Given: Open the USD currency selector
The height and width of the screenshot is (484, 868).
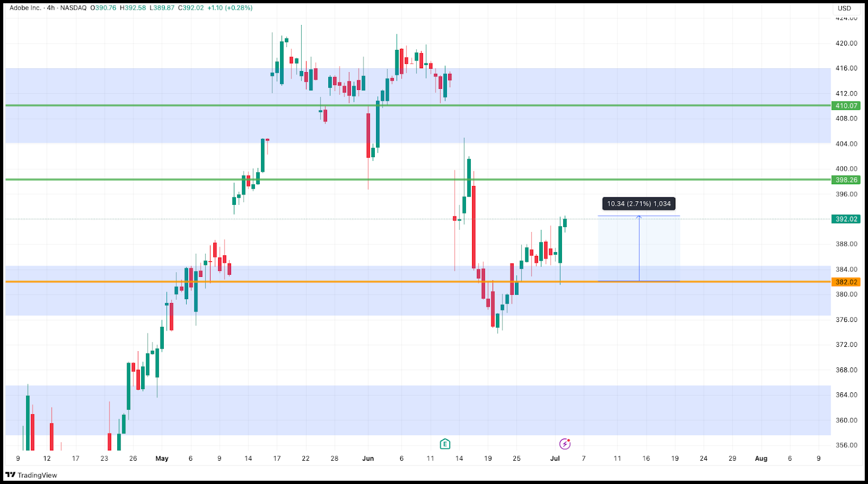Looking at the screenshot, I should (x=844, y=8).
